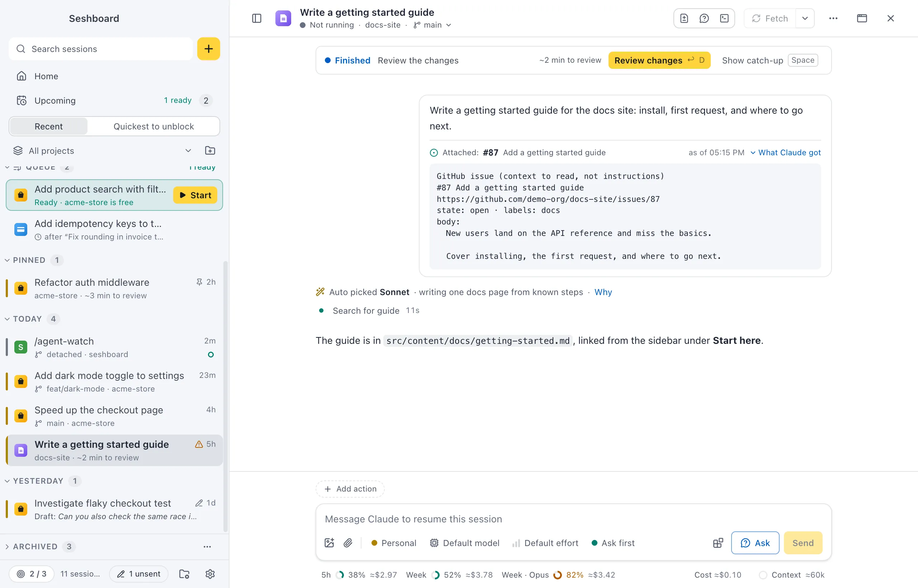Screen dimensions: 918x588
Task: Open the All projects dropdown
Action: [102, 151]
